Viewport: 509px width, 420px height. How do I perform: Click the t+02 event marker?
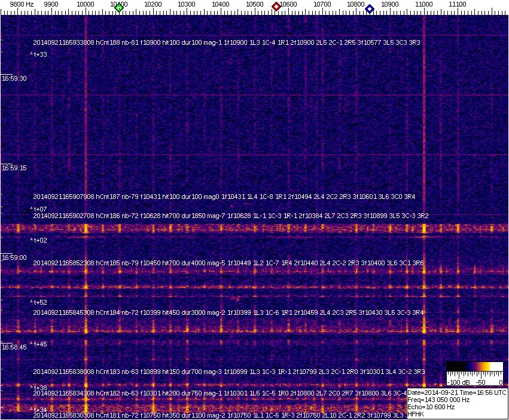(39, 240)
